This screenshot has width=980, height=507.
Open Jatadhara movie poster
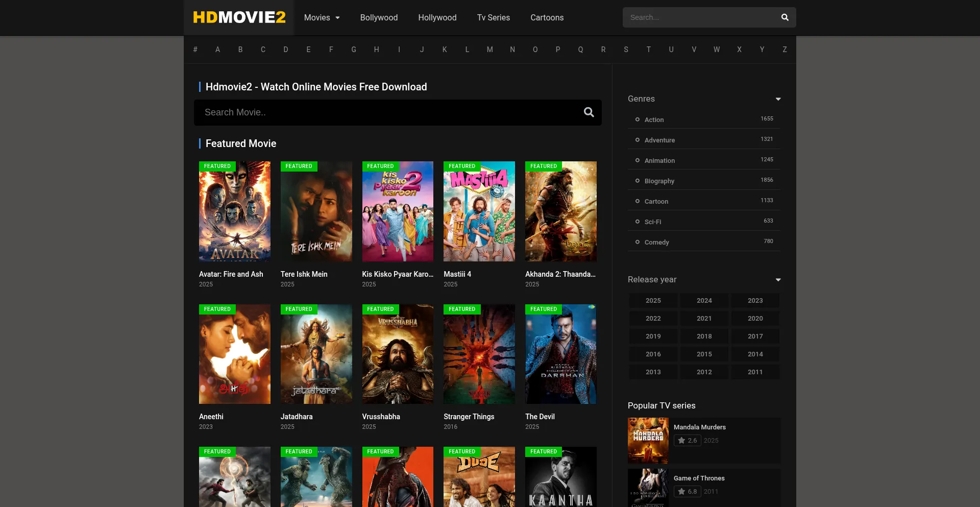pos(316,354)
